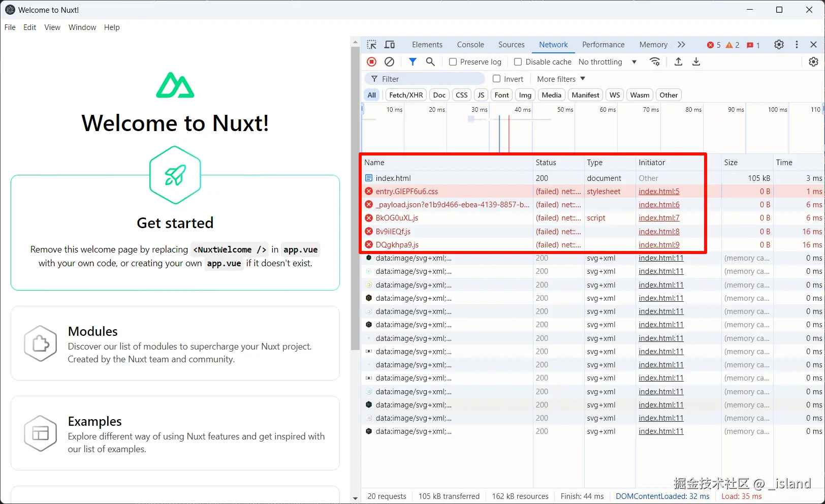Toggle the Font type filter
The width and height of the screenshot is (825, 504).
[502, 95]
